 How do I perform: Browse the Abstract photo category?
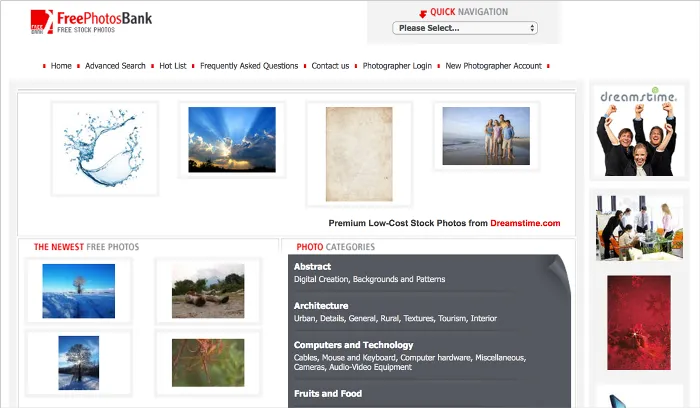pyautogui.click(x=312, y=266)
